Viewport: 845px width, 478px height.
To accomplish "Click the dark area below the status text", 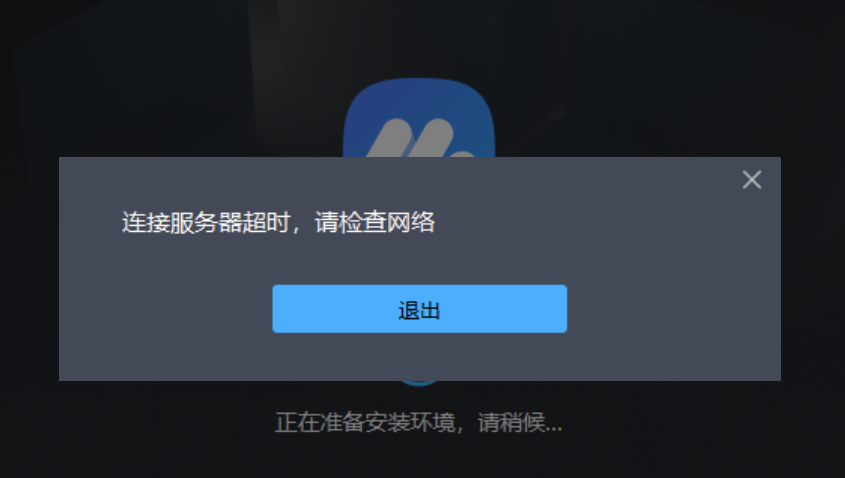I will click(419, 457).
